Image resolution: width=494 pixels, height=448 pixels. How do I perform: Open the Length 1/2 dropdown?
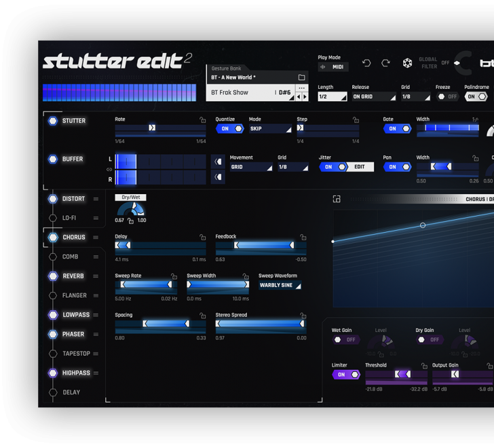point(332,96)
